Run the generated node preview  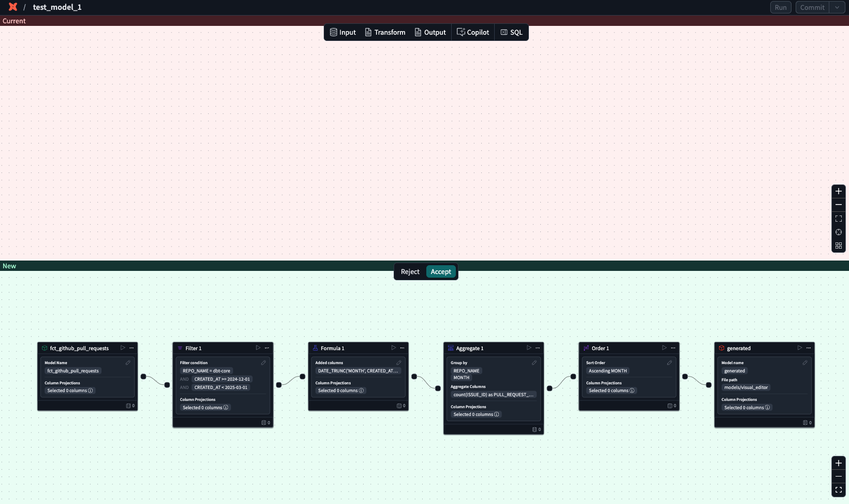[799, 348]
